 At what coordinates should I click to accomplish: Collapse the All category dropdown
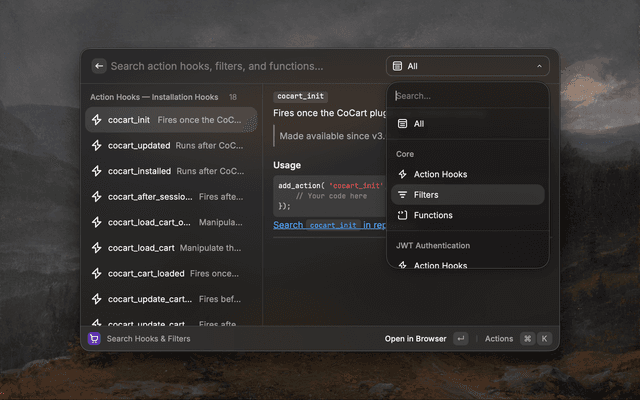click(x=467, y=66)
